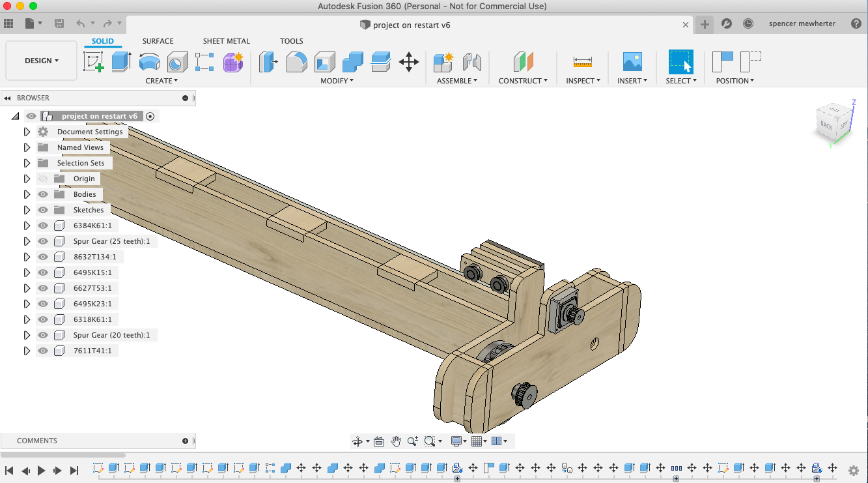Select the New Component tool
Image resolution: width=868 pixels, height=483 pixels.
pos(443,62)
